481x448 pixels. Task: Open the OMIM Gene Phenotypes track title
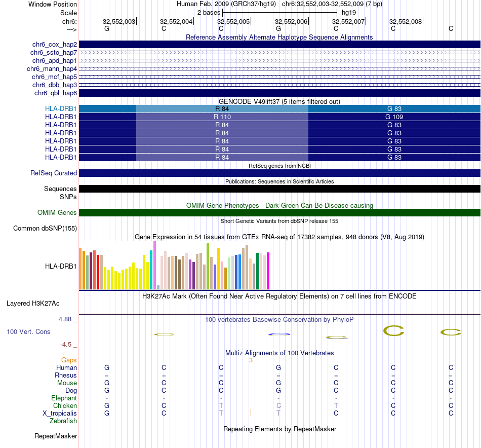click(x=279, y=205)
